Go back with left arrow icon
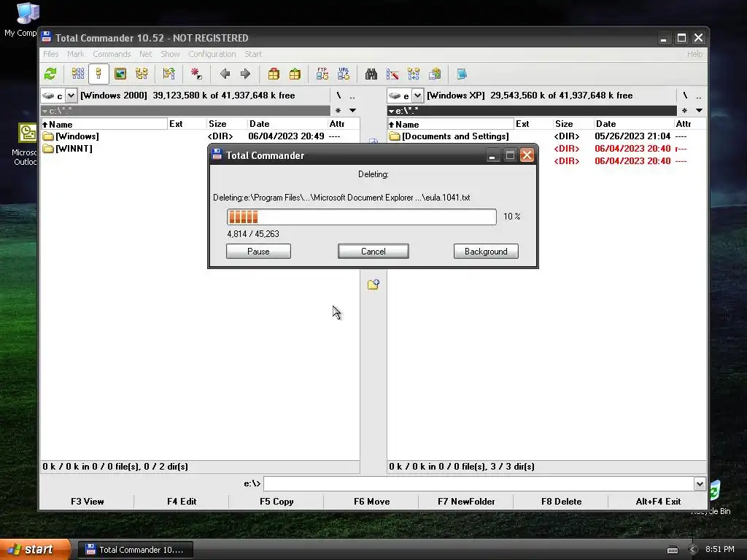The image size is (747, 560). [225, 74]
